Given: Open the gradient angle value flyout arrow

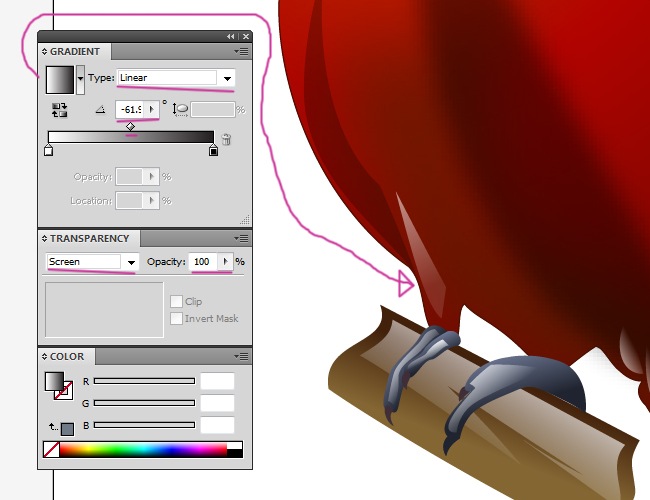Looking at the screenshot, I should click(x=152, y=109).
